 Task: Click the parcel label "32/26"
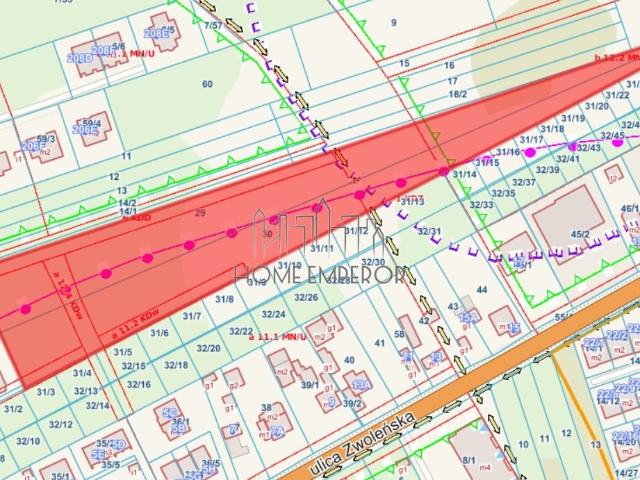point(306,297)
